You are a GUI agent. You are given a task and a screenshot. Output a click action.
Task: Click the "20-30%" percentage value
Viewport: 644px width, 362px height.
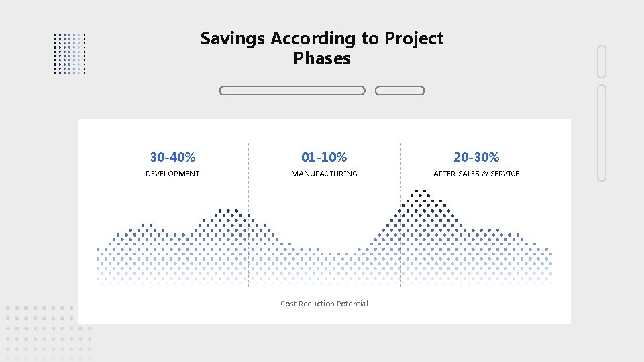476,157
